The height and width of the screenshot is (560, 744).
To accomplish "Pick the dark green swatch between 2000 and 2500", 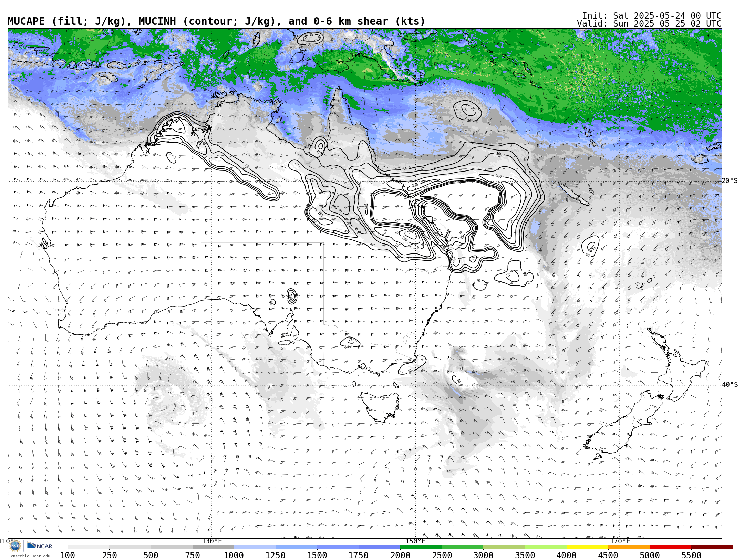I will click(421, 547).
